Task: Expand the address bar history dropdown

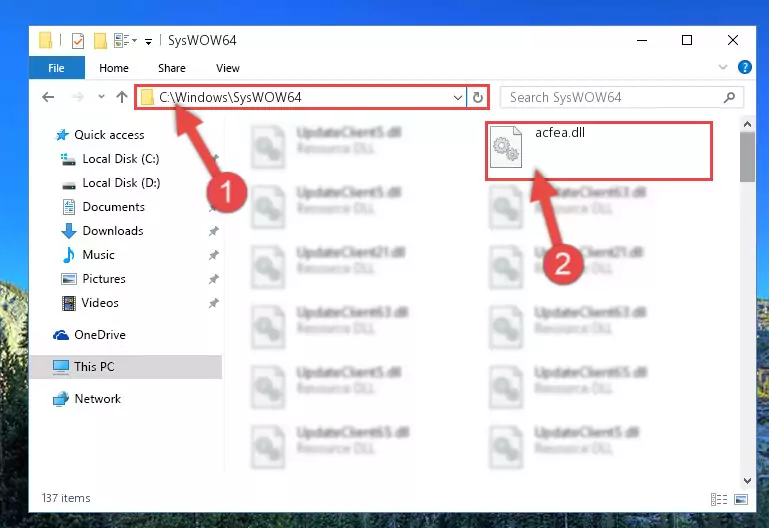Action: pos(458,98)
